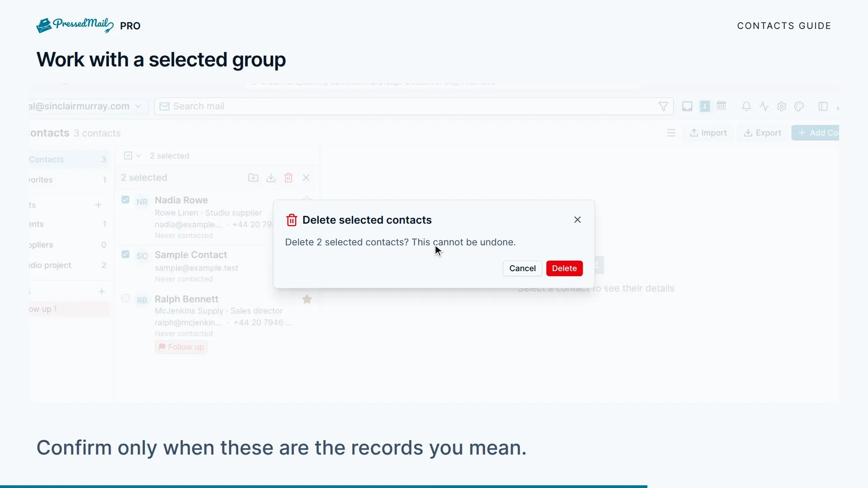The image size is (868, 488).
Task: Add a new tag with plus icon
Action: point(102,291)
